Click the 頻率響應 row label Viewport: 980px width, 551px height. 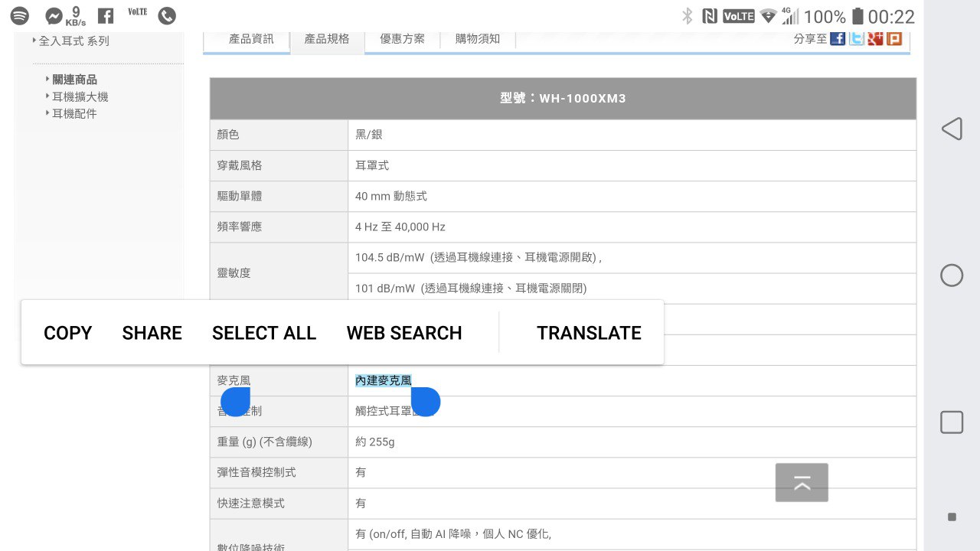239,227
